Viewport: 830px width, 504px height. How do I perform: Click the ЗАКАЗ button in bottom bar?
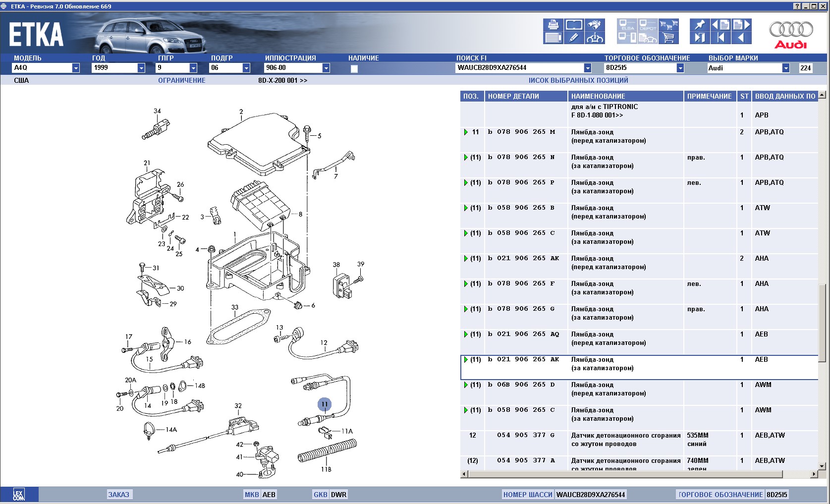pos(119,495)
